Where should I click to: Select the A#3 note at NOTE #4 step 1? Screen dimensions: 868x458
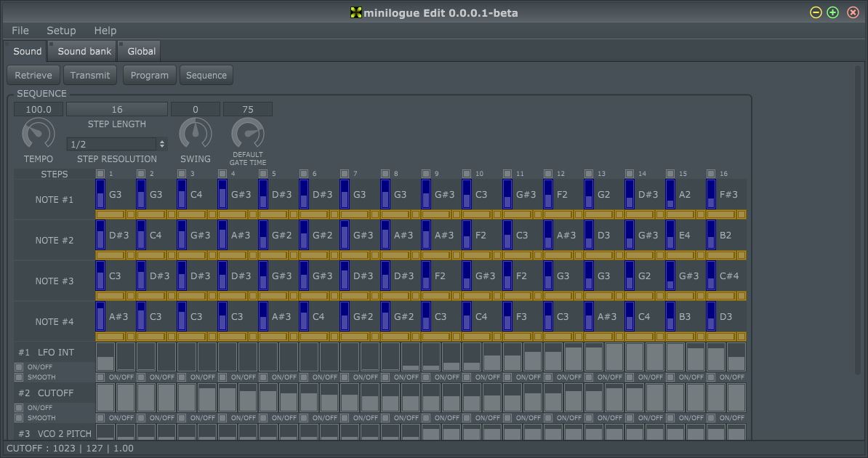point(118,317)
